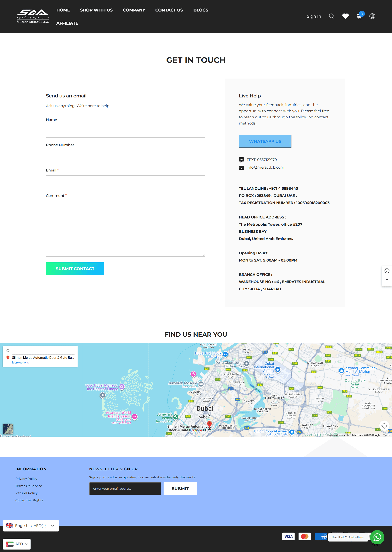
Task: Click aswaaq Community Mall map marker
Action: pyautogui.click(x=341, y=371)
